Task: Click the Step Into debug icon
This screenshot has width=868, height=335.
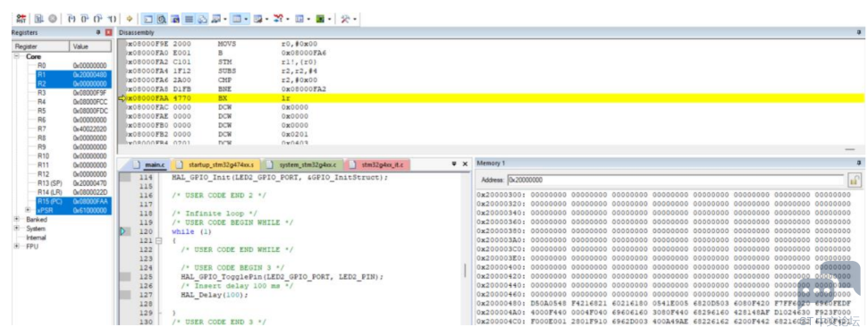Action: click(71, 19)
